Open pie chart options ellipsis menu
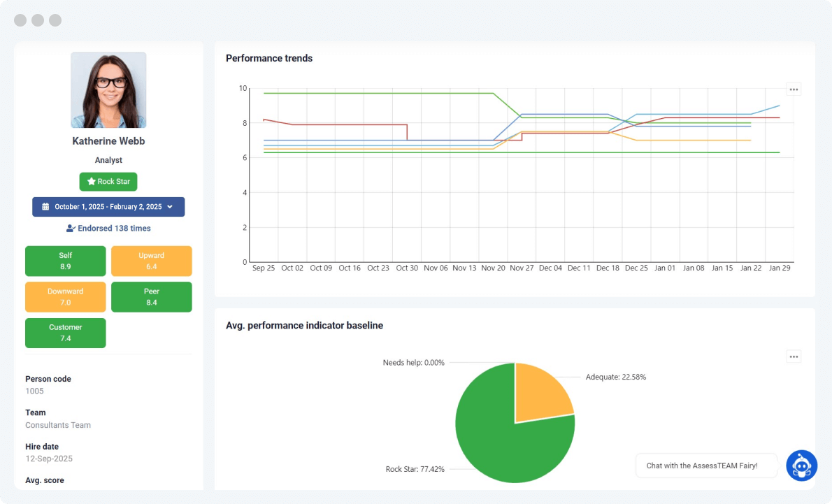Image resolution: width=832 pixels, height=504 pixels. [794, 357]
